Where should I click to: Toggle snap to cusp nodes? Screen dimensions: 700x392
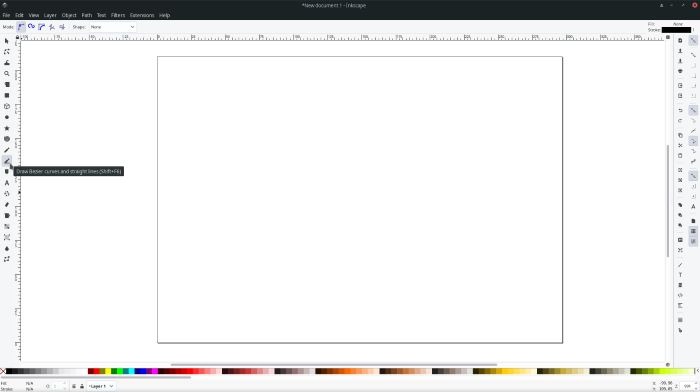[x=693, y=142]
